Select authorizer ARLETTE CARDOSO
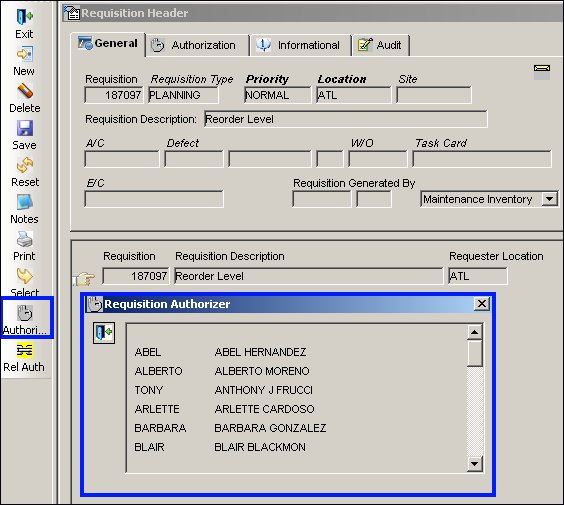This screenshot has height=505, width=564. coord(264,409)
